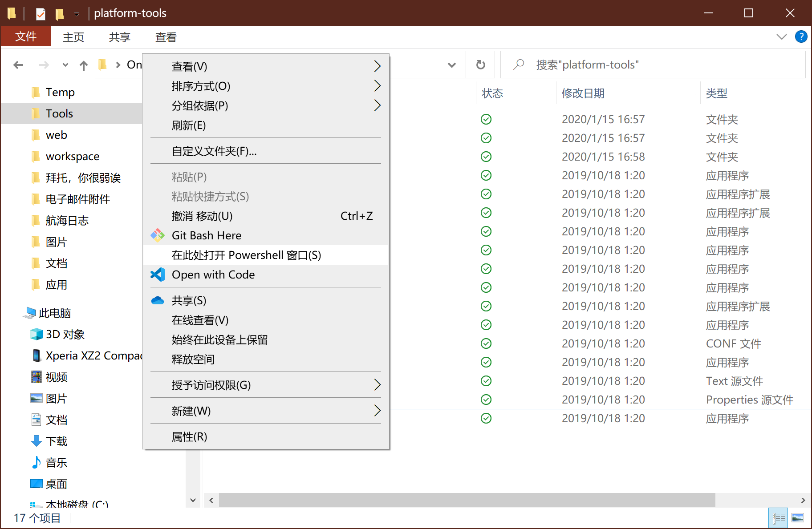Go forward with the right arrow button
This screenshot has height=529, width=812.
point(44,65)
